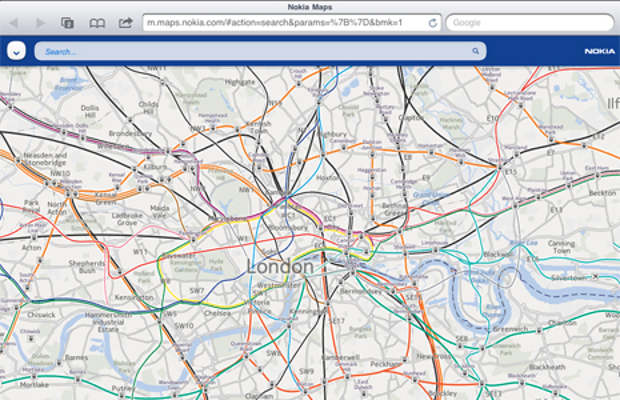Click the Kensal Green map label
The width and height of the screenshot is (620, 400).
tap(106, 199)
